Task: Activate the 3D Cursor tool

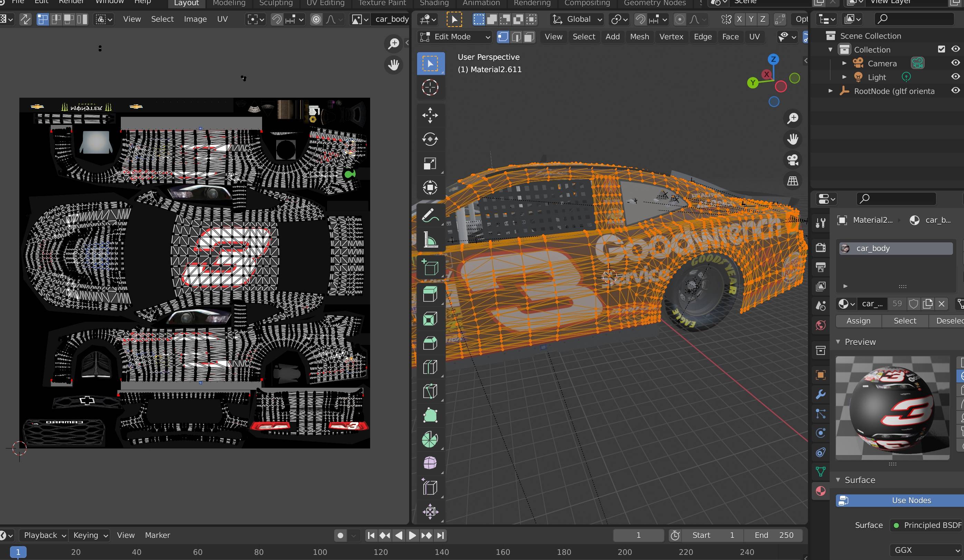Action: (x=430, y=88)
